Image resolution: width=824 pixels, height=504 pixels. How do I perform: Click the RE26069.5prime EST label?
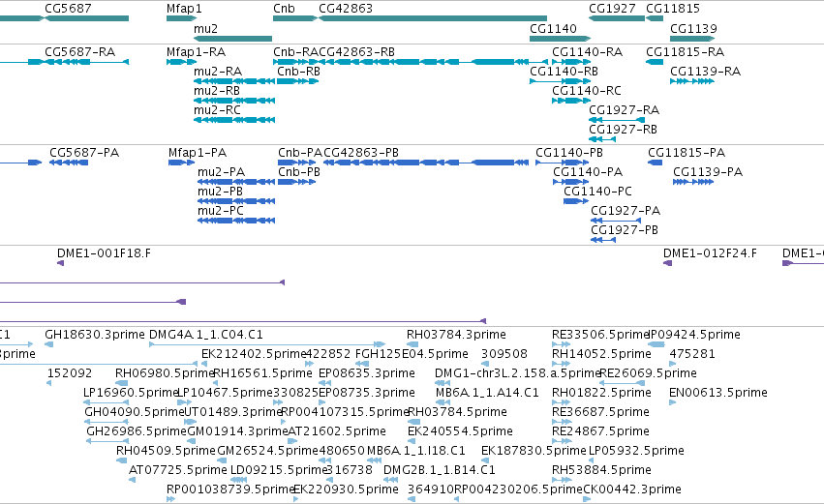(648, 373)
